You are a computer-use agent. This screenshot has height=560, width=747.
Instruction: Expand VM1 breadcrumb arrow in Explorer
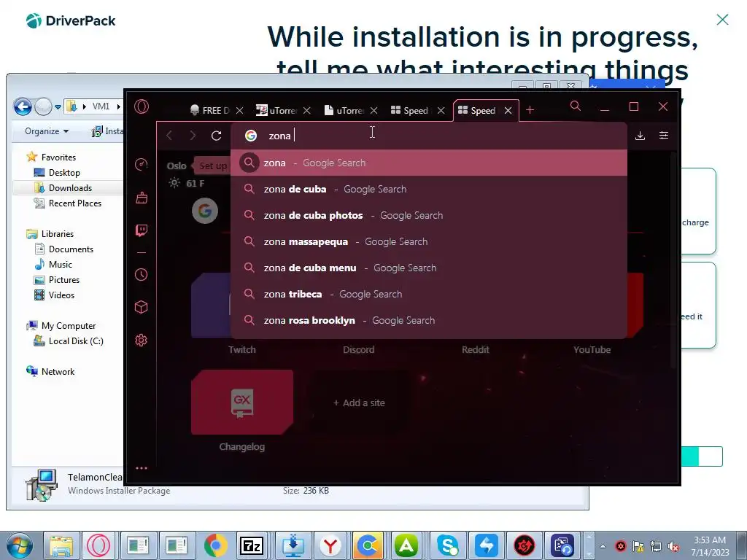coord(119,106)
